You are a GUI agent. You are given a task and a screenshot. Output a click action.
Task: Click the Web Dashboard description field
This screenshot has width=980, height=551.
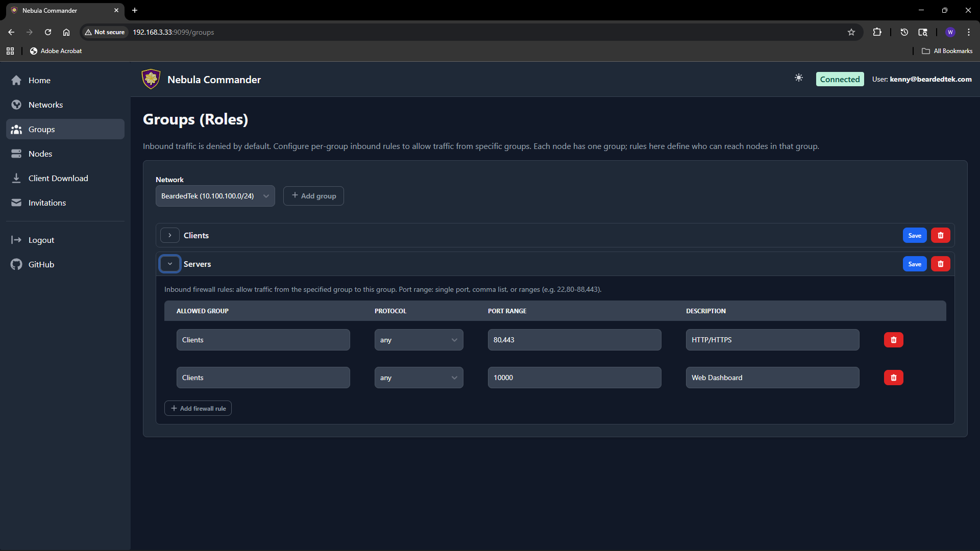(x=772, y=377)
